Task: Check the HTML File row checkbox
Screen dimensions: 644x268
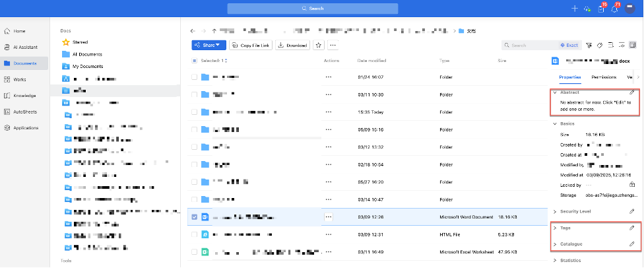Action: coord(194,234)
